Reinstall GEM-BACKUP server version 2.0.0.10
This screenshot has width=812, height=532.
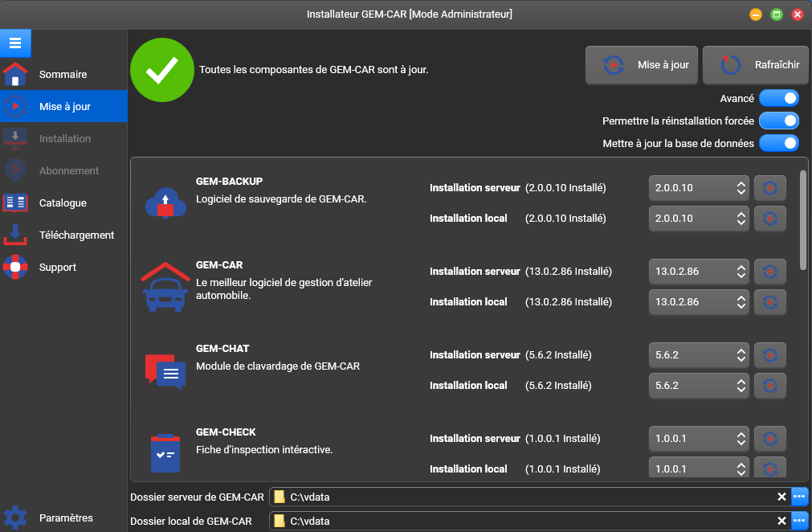tap(770, 187)
